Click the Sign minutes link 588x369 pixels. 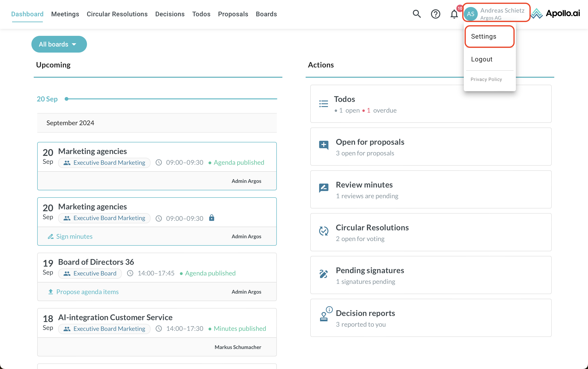click(74, 236)
